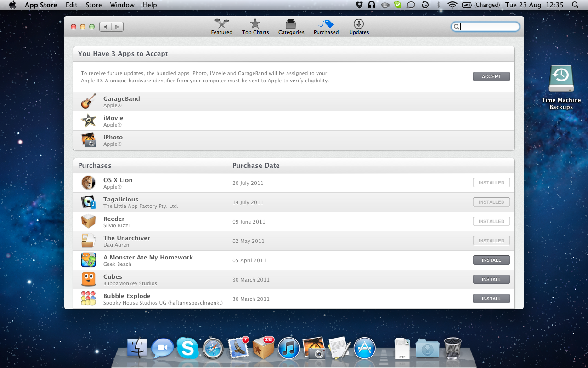Image resolution: width=588 pixels, height=368 pixels.
Task: Open Skype from the Dock
Action: coord(187,348)
